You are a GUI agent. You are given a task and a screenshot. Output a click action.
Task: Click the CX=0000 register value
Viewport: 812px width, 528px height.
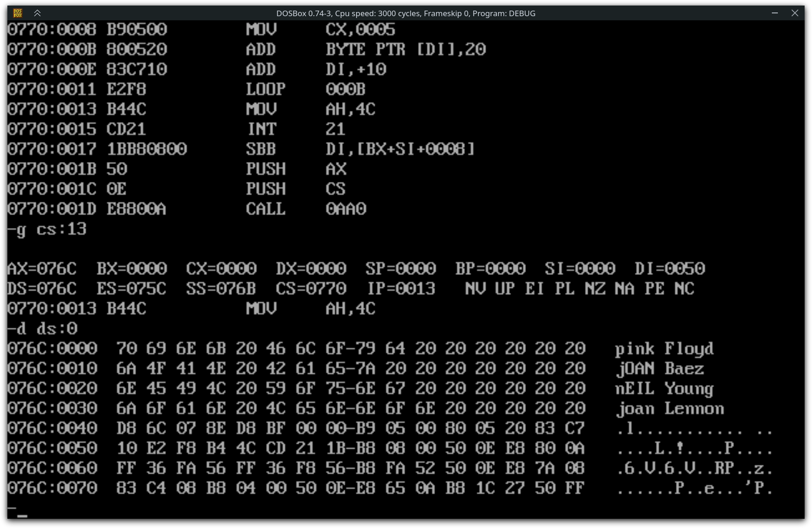click(x=221, y=269)
